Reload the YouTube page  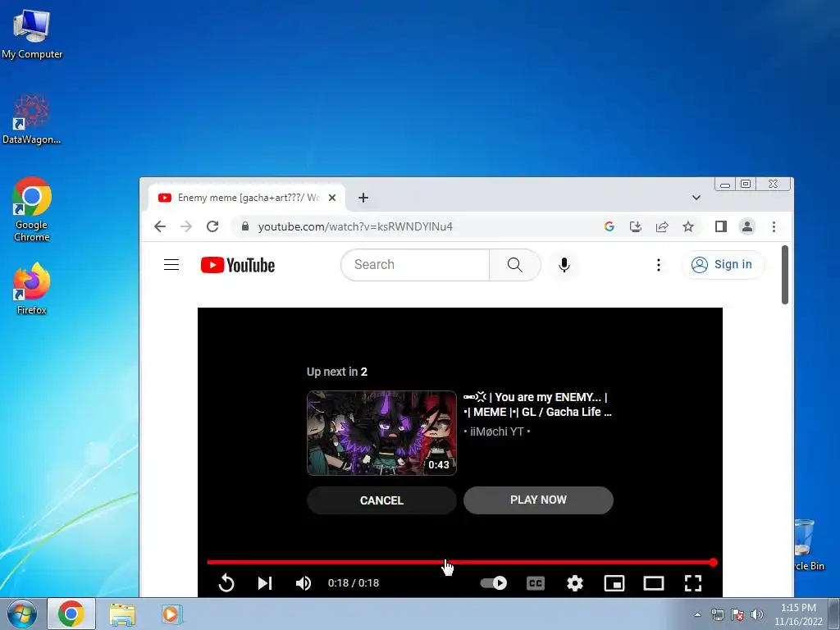(x=212, y=226)
